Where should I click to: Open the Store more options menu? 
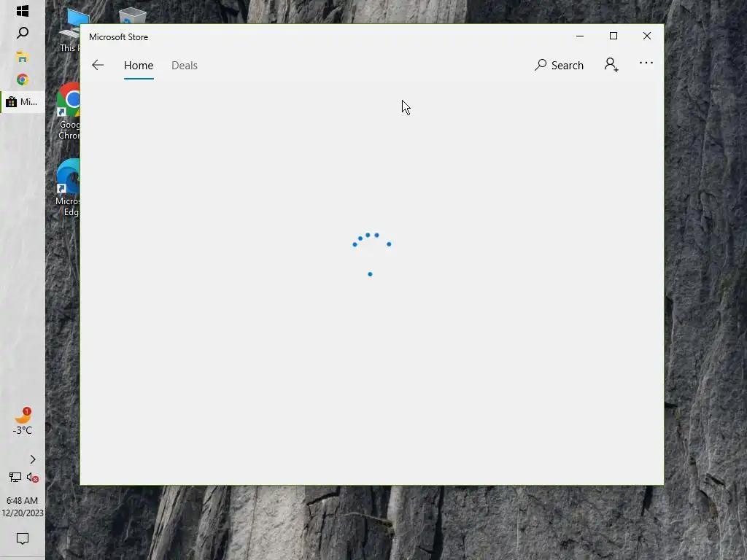[646, 63]
